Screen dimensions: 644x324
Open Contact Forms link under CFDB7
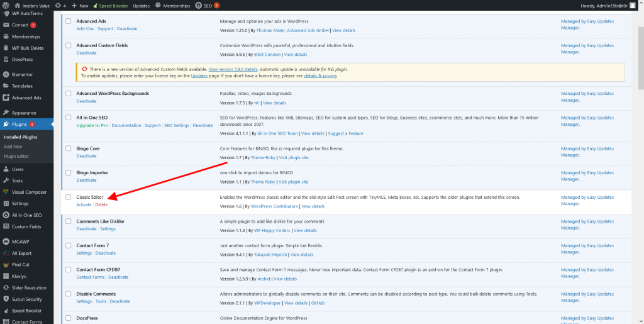91,277
